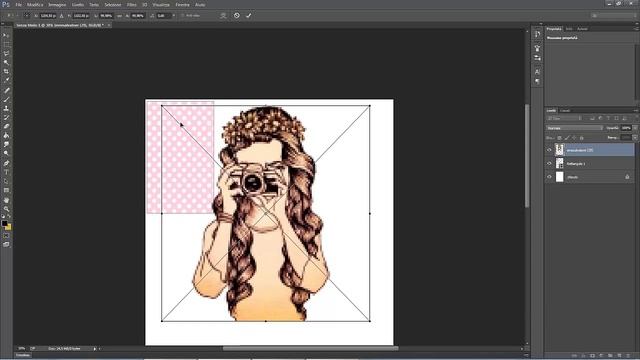Viewport: 640px width, 360px height.
Task: Toggle lock transparent pixels
Action: 559,138
